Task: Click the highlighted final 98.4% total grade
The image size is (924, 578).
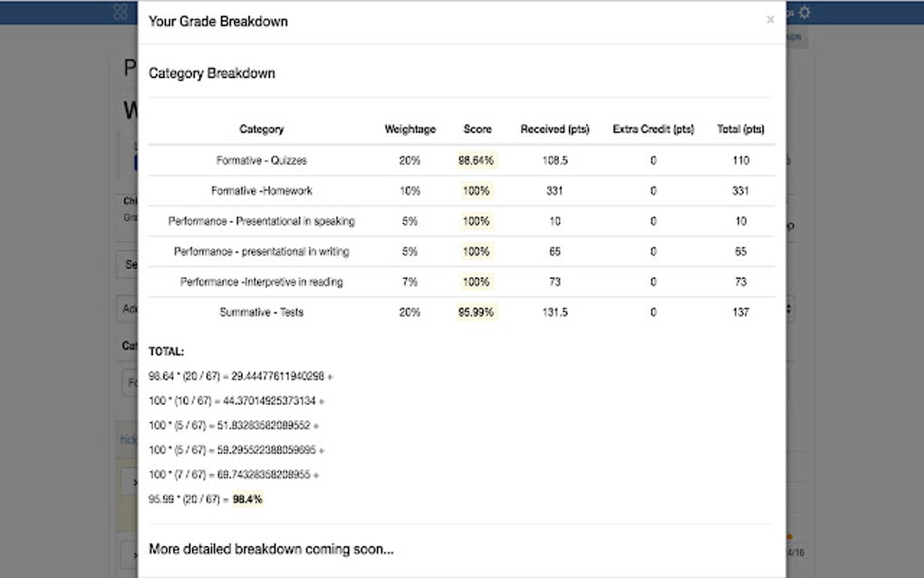Action: 246,498
